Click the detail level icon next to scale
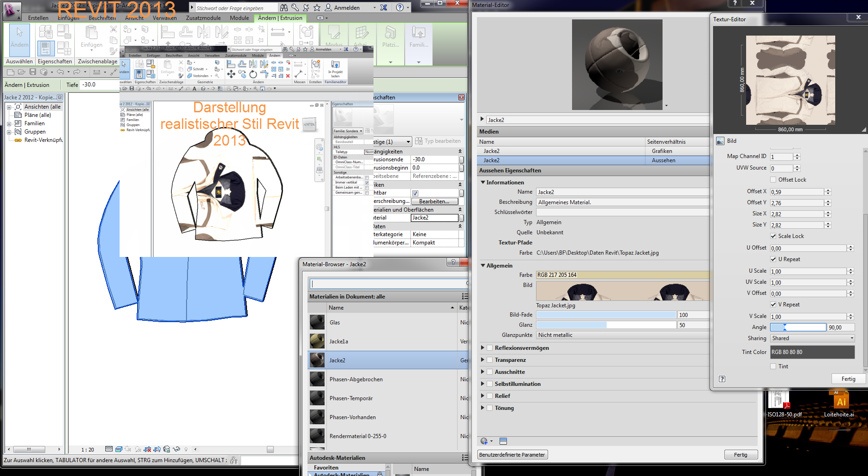868x476 pixels. [109, 449]
